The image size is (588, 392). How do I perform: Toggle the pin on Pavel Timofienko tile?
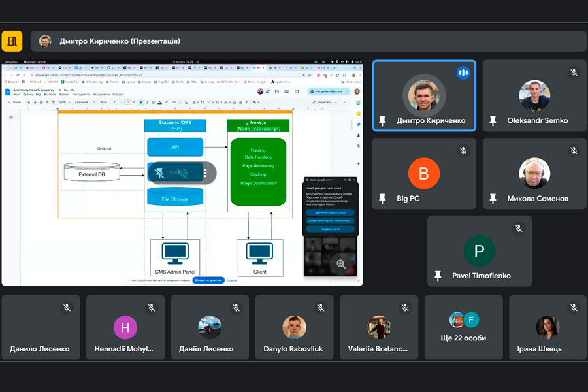pos(438,276)
